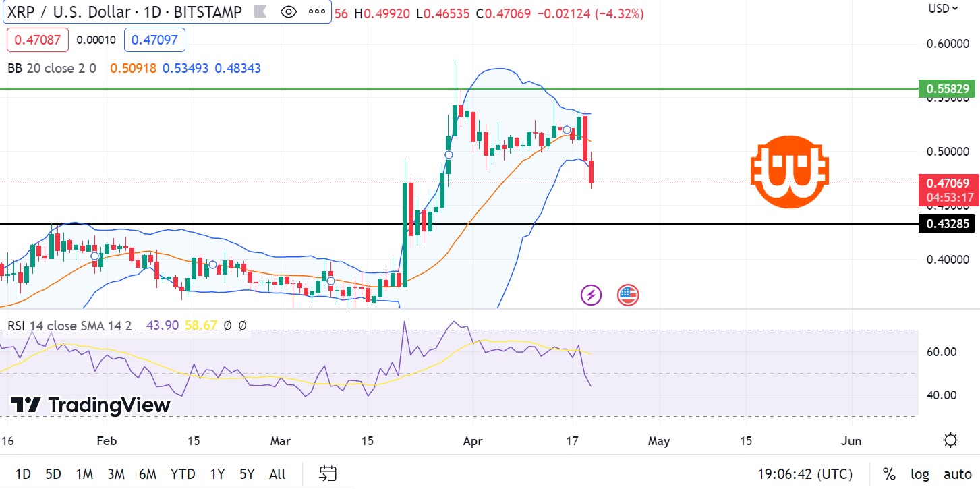Open the 19:06:42 (UTC) timezone menu
Image resolution: width=980 pixels, height=489 pixels.
point(805,474)
